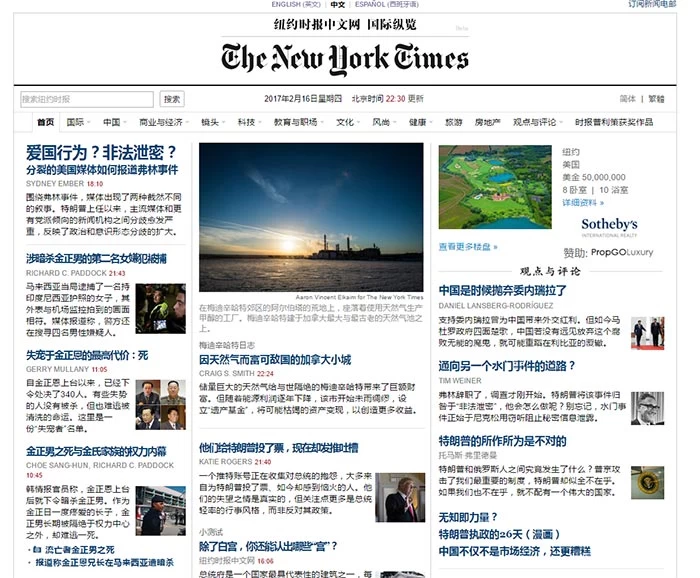Expand the 健康 navigation dropdown
This screenshot has width=700, height=578.
[x=421, y=122]
